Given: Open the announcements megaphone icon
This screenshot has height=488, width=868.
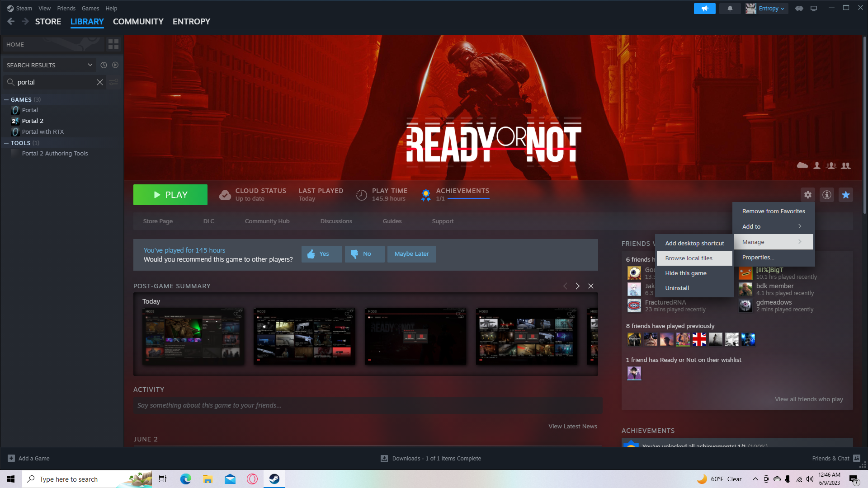Looking at the screenshot, I should [704, 9].
